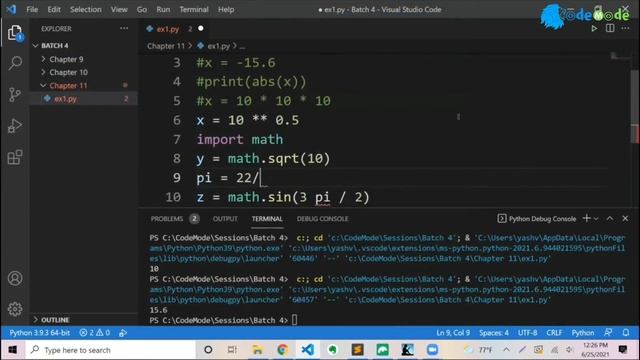Viewport: 640px width, 360px height.
Task: Click the Windows taskbar search box
Action: tap(110, 350)
